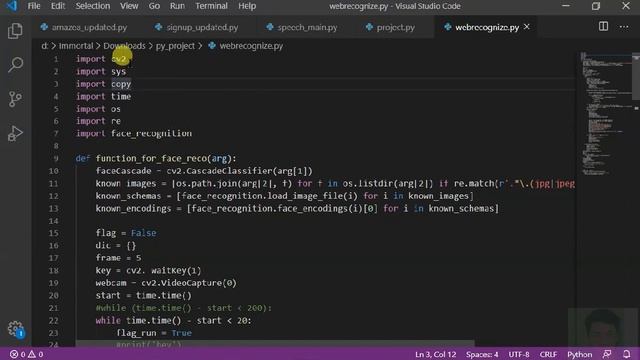Open the Explorer view in activity bar
This screenshot has height=360, width=640.
[x=15, y=31]
